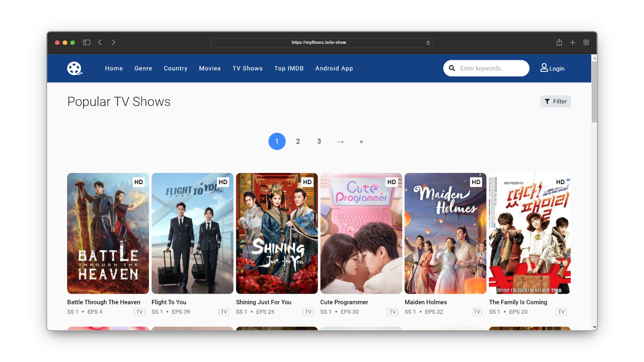The height and width of the screenshot is (362, 644).
Task: Open the Home nav item
Action: (114, 68)
